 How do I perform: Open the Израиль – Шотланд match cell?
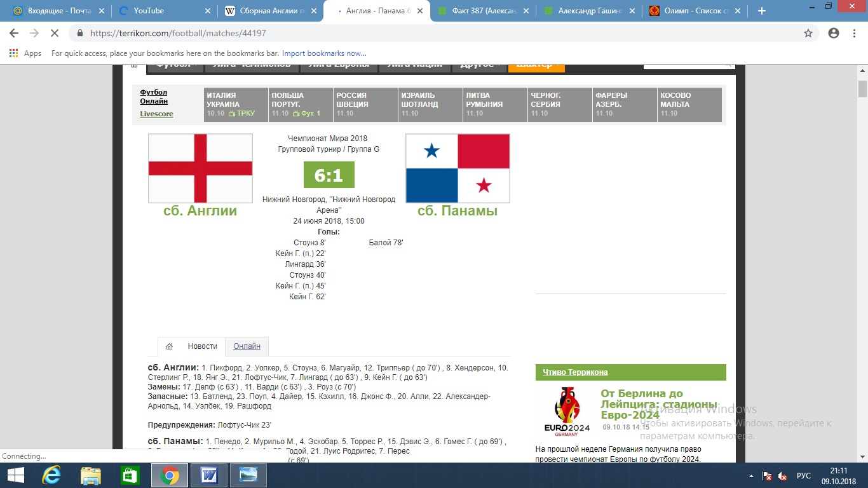click(x=430, y=104)
